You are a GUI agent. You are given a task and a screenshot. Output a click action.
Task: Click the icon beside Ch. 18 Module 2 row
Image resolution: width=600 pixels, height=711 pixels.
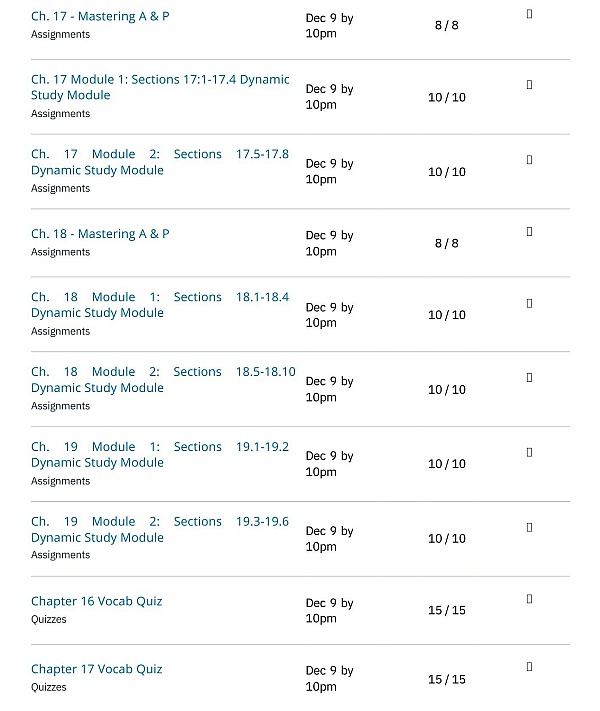pyautogui.click(x=529, y=378)
